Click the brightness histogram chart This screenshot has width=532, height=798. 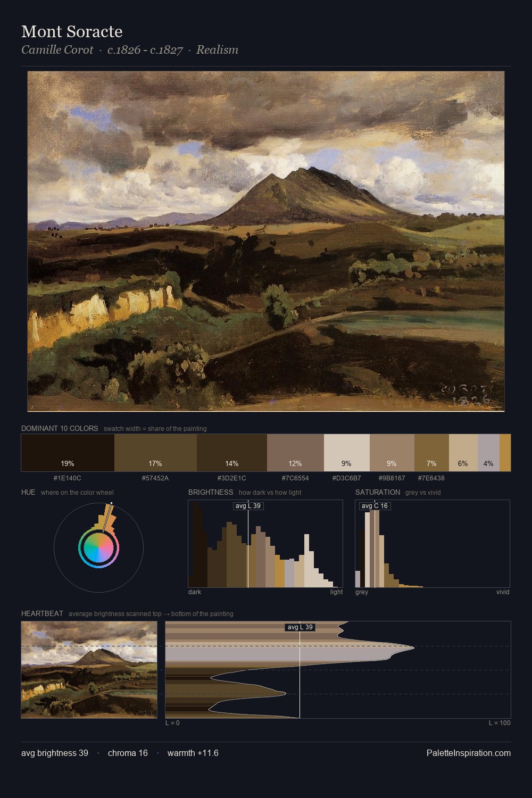click(x=265, y=544)
